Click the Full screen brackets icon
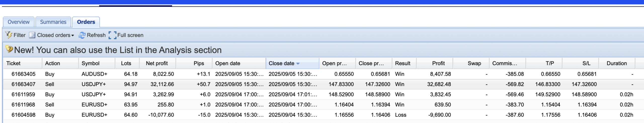 pos(112,35)
